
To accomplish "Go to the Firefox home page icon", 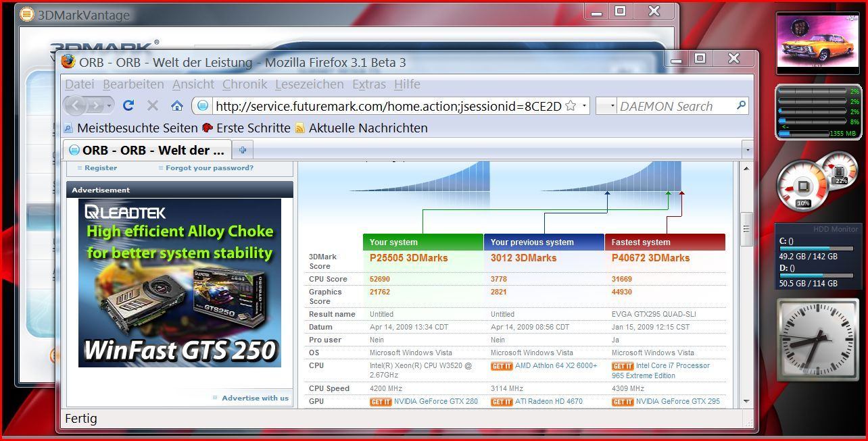I will tap(177, 105).
